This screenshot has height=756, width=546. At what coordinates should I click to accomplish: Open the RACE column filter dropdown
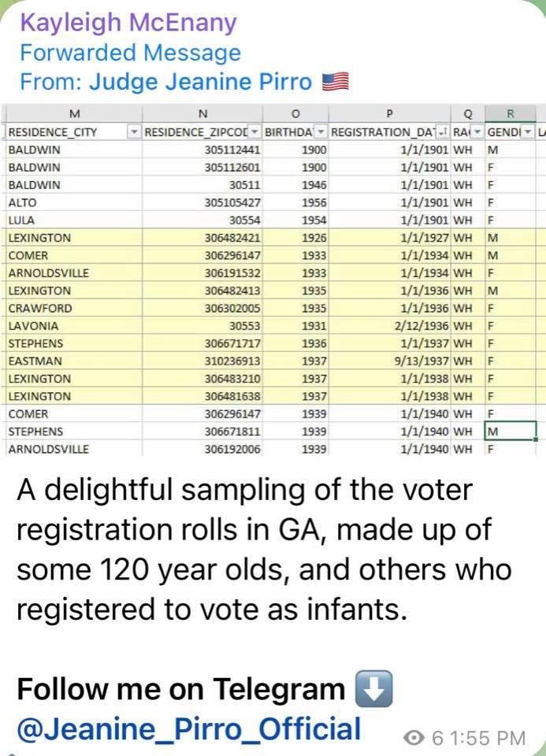coord(477,132)
